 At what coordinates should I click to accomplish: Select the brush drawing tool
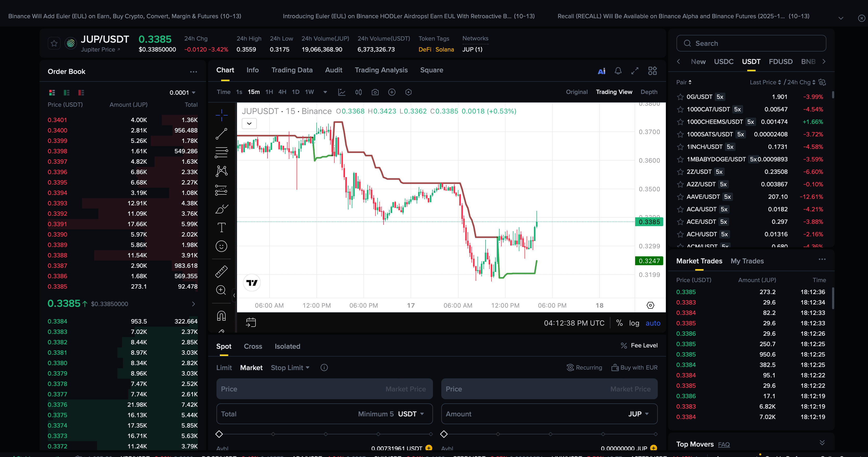221,209
